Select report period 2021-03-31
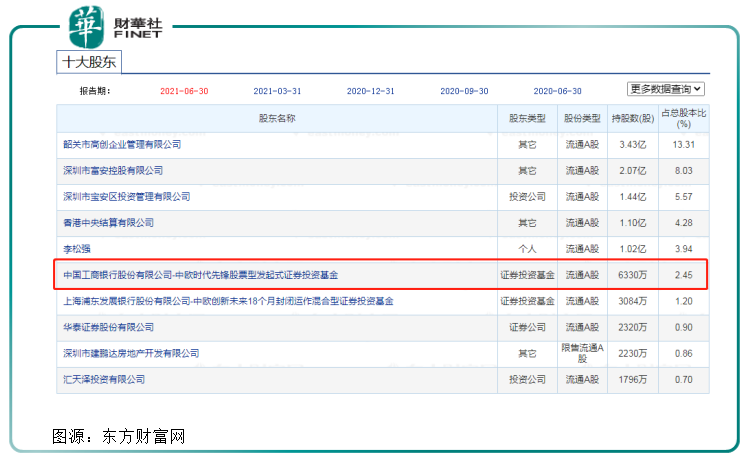This screenshot has width=750, height=460. pos(277,91)
